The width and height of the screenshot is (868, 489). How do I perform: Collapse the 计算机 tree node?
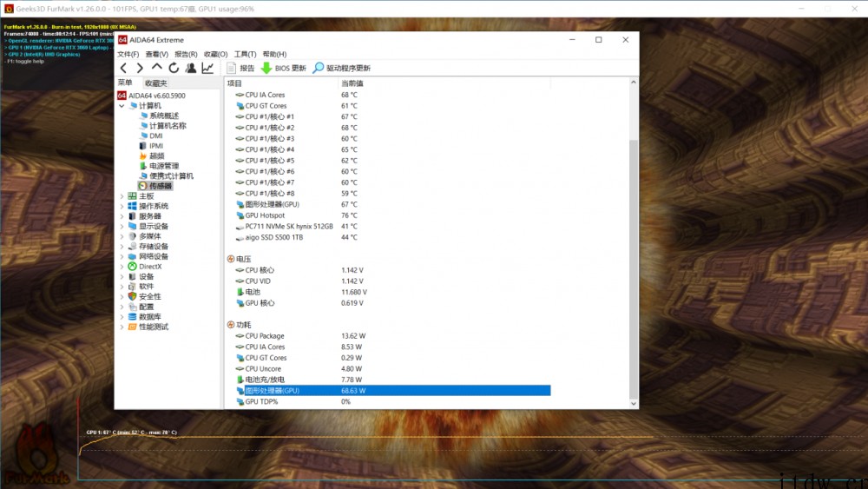point(122,106)
